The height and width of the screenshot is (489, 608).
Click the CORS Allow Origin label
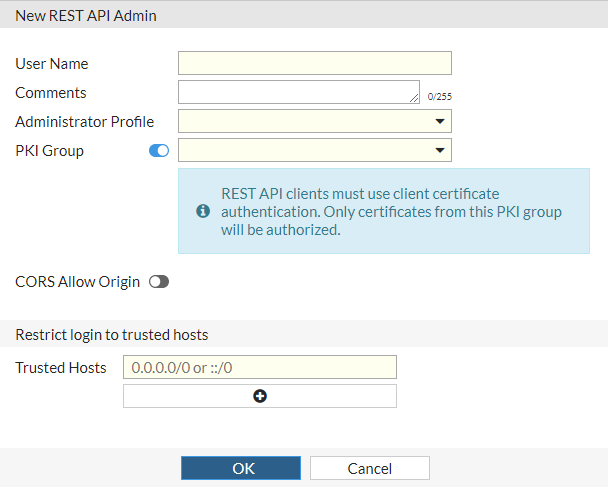pyautogui.click(x=78, y=282)
